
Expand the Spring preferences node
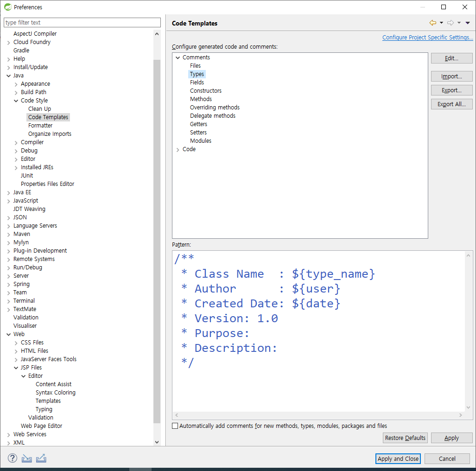8,285
